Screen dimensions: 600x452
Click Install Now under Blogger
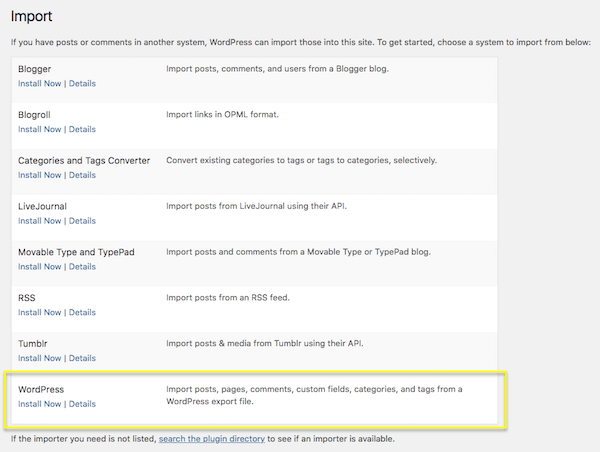coord(39,83)
